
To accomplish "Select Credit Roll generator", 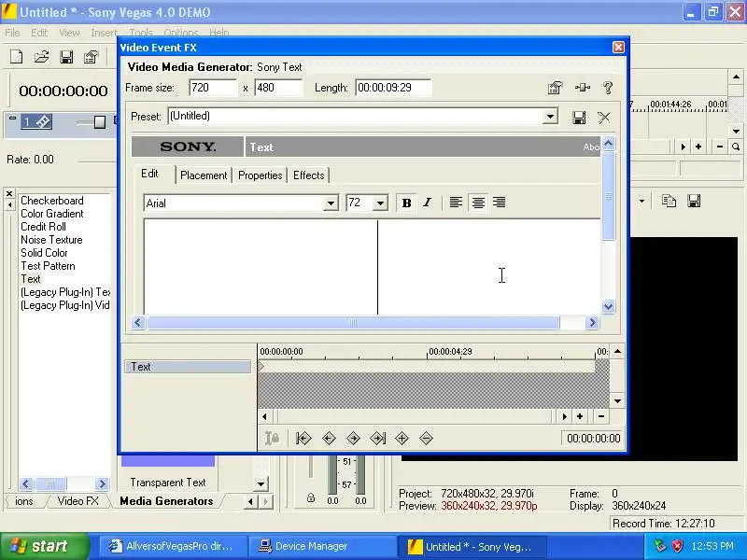I will pyautogui.click(x=43, y=227).
